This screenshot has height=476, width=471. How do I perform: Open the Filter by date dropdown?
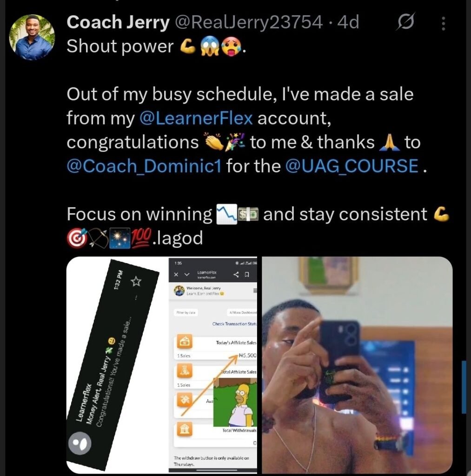[x=187, y=312]
